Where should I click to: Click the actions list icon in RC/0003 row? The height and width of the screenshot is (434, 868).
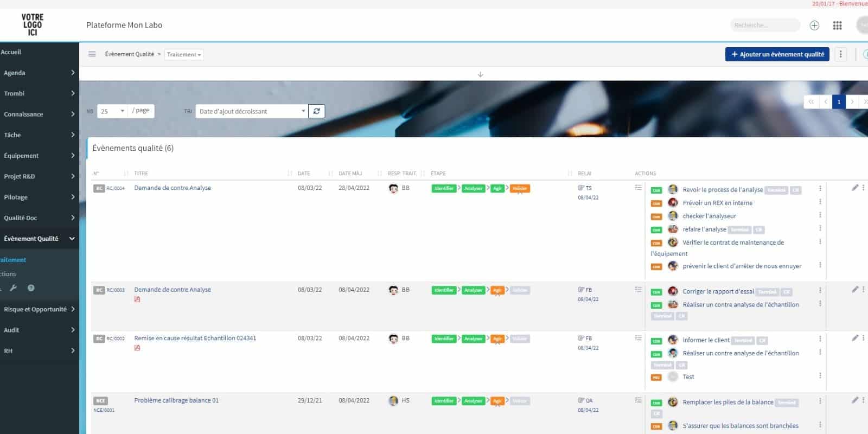coord(638,290)
